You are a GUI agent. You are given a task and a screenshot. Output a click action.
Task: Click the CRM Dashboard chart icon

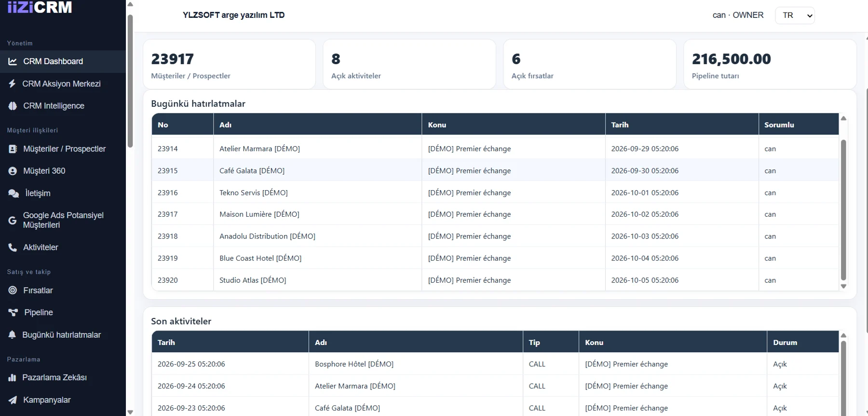(x=13, y=61)
